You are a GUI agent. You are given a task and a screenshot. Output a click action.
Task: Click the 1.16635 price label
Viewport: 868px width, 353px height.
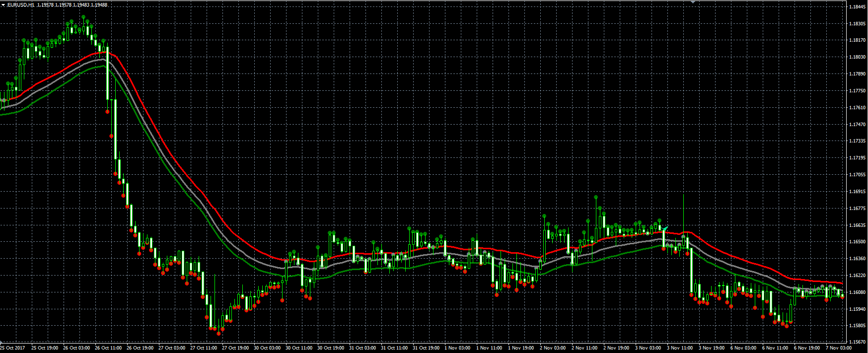(858, 225)
